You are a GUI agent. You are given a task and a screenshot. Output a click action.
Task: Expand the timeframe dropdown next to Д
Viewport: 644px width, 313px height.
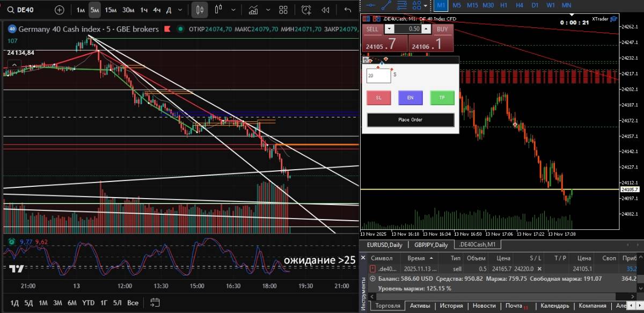(181, 10)
